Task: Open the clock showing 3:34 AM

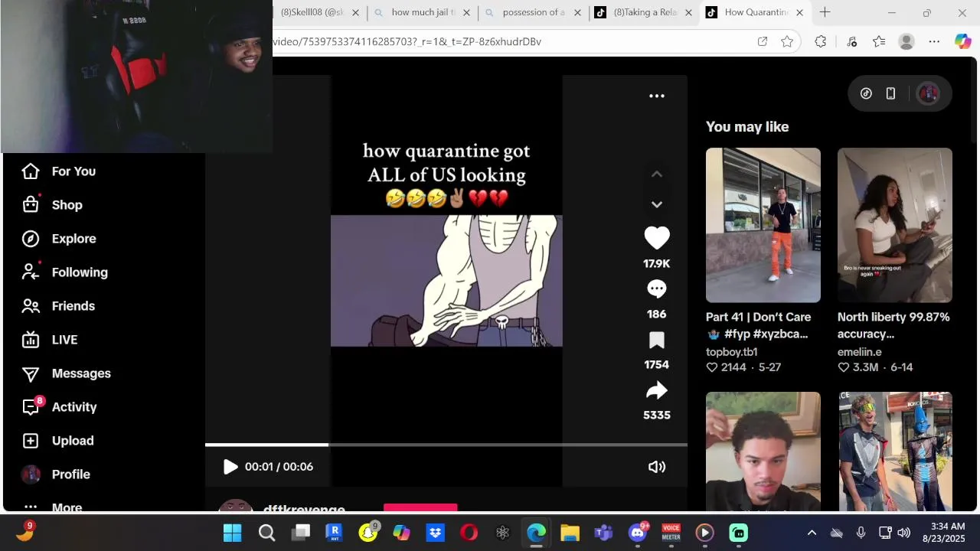Action: 943,533
